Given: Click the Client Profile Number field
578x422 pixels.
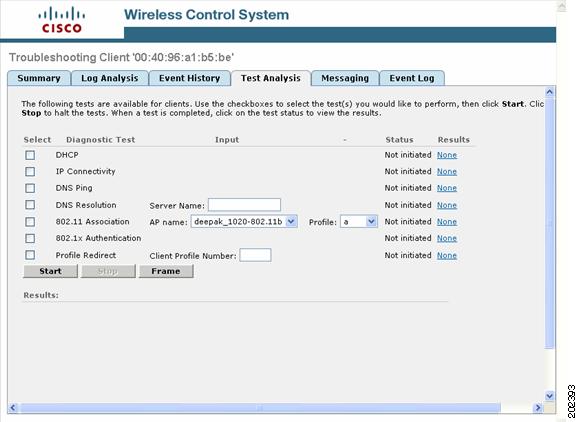Looking at the screenshot, I should pos(255,255).
